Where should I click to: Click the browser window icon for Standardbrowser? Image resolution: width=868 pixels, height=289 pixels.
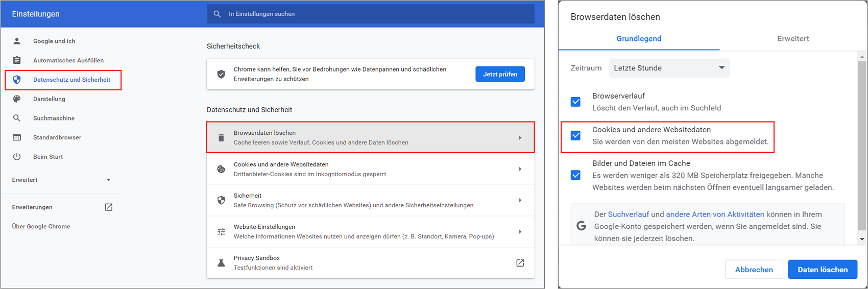point(17,137)
